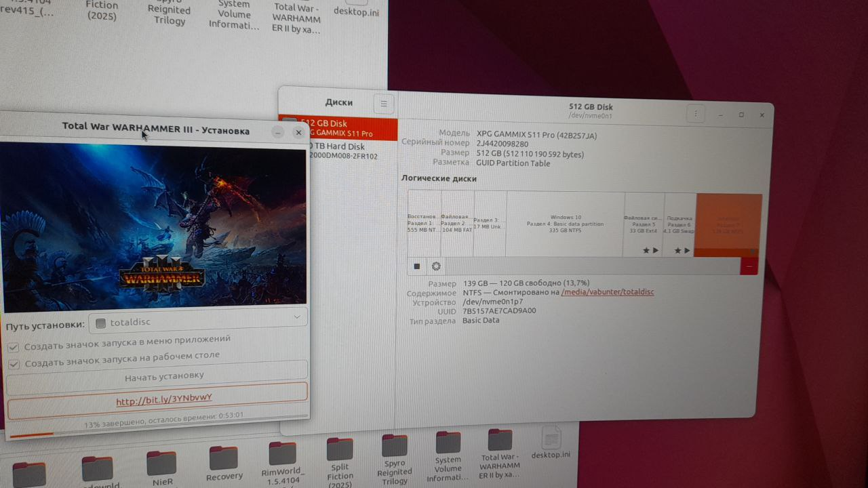Open the Recovery folder in file manager
Screen dimensions: 868x488
point(224,464)
